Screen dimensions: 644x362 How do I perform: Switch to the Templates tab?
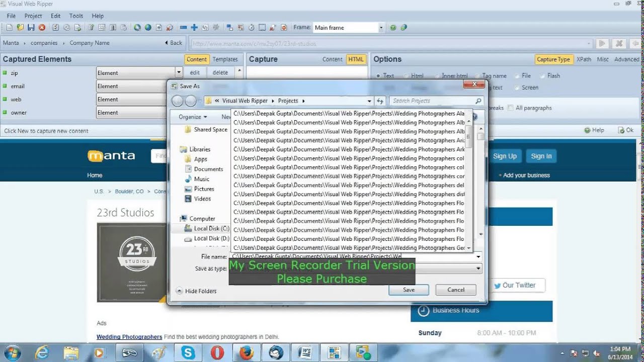click(x=225, y=59)
